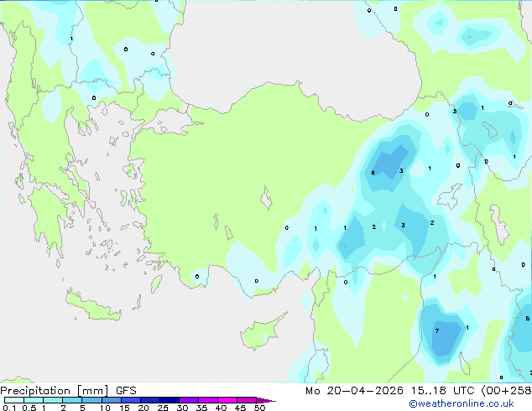This screenshot has width=532, height=411.
Task: Click the legend scale label '0.5'
Action: click(x=29, y=408)
